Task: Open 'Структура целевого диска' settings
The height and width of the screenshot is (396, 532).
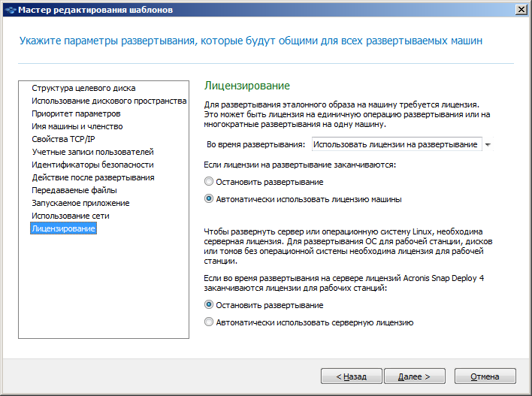Action: (83, 88)
